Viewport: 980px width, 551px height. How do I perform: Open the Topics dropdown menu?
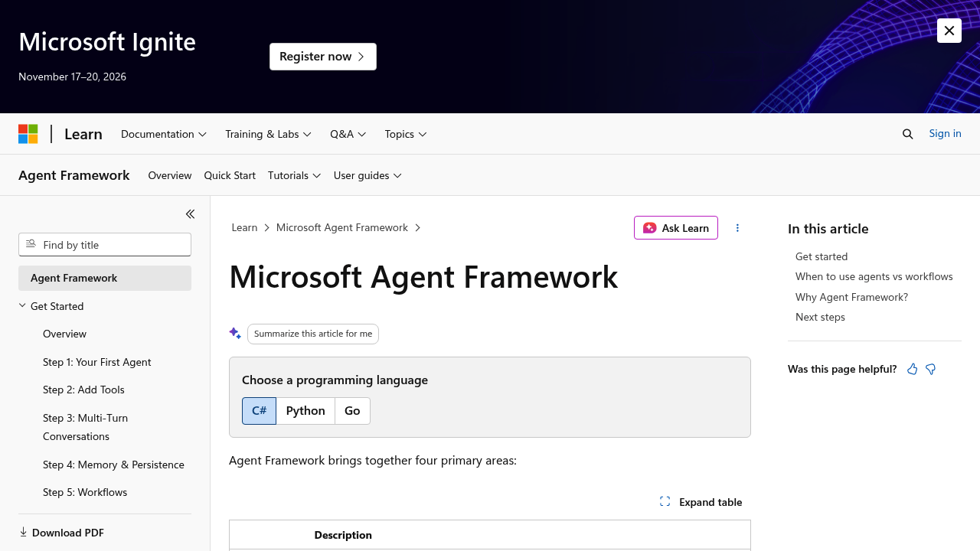coord(406,134)
